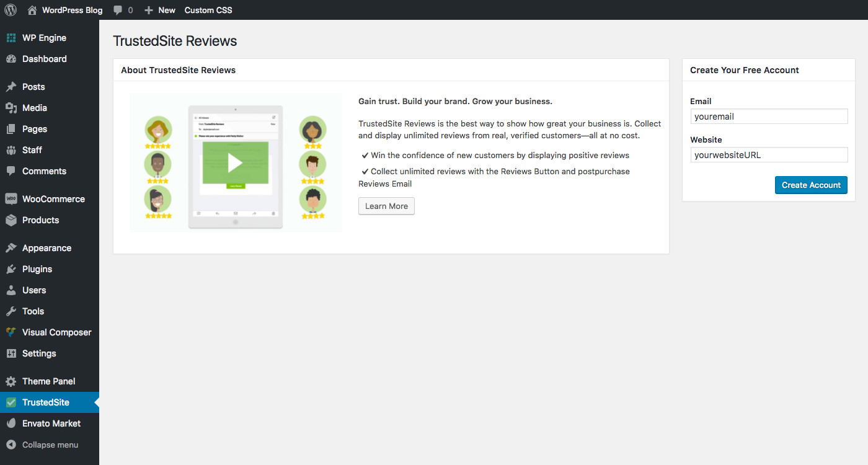The width and height of the screenshot is (868, 465).
Task: Open WordPress Blog site link in admin bar
Action: 73,10
